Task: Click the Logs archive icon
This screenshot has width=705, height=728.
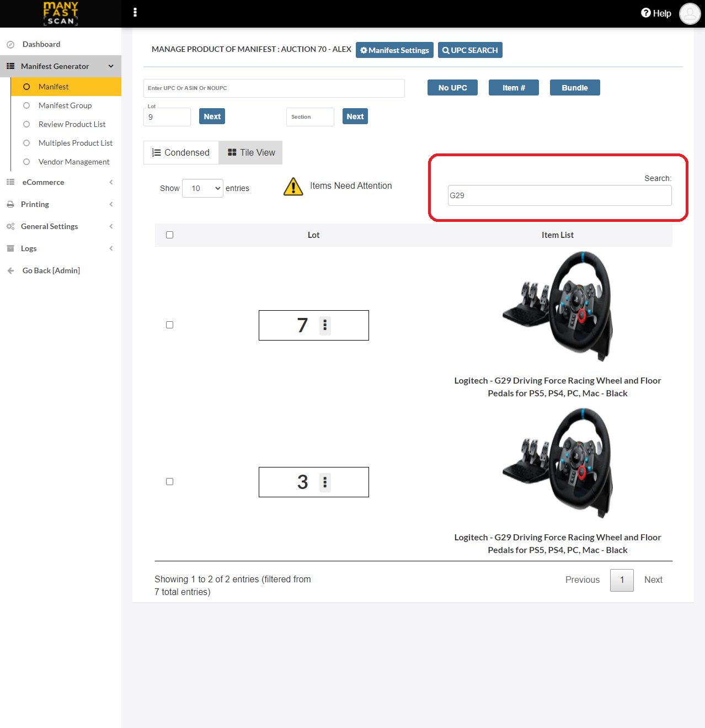Action: tap(10, 248)
